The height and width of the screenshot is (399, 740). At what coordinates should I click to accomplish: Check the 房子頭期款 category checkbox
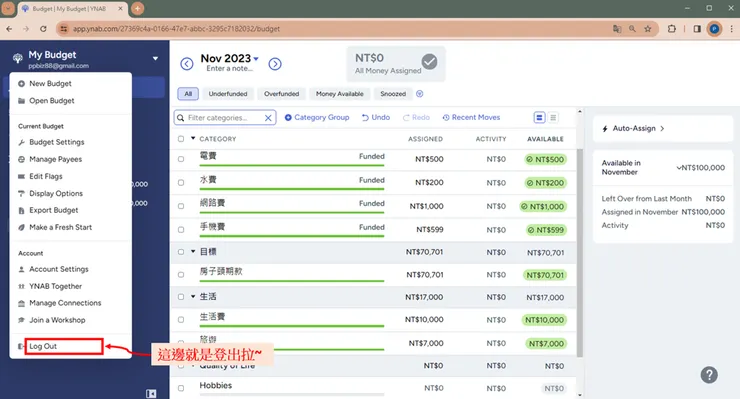click(x=181, y=275)
